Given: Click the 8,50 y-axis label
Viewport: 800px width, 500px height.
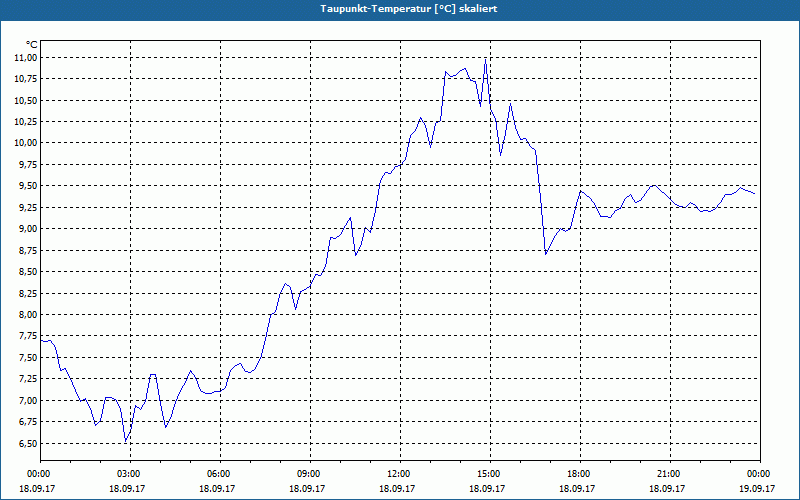Looking at the screenshot, I should click(x=28, y=272).
